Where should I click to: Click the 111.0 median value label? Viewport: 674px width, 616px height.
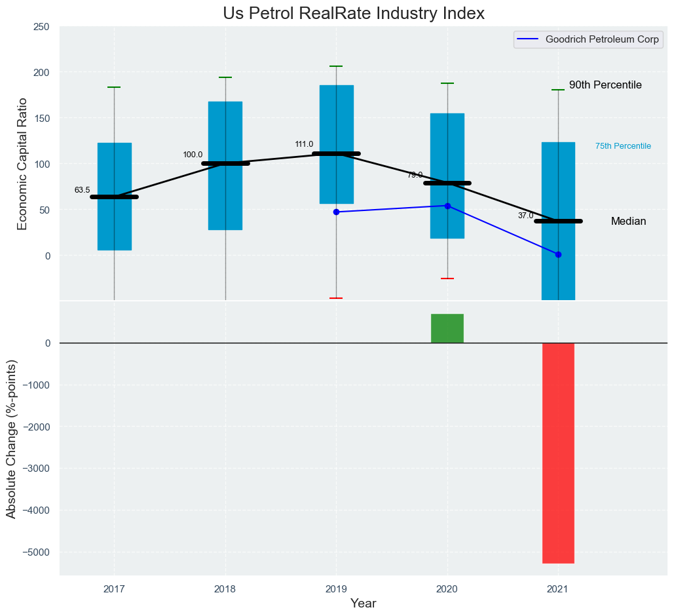304,145
